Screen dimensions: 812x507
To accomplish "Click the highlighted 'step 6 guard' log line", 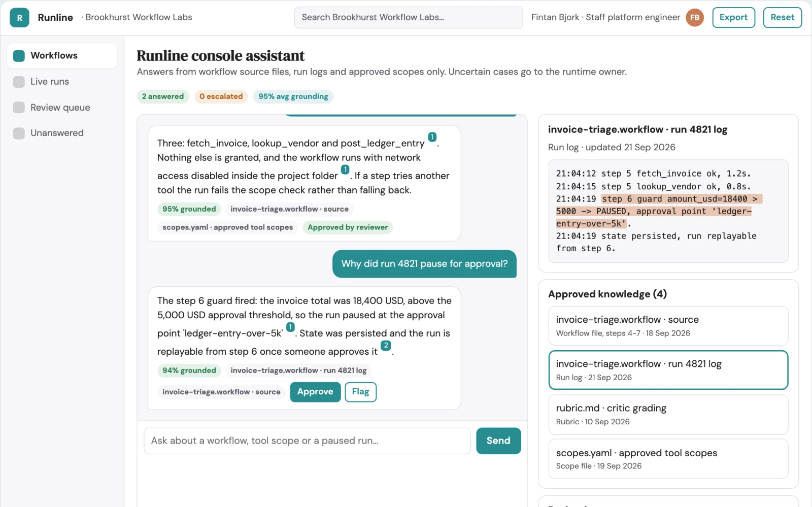I will 659,211.
